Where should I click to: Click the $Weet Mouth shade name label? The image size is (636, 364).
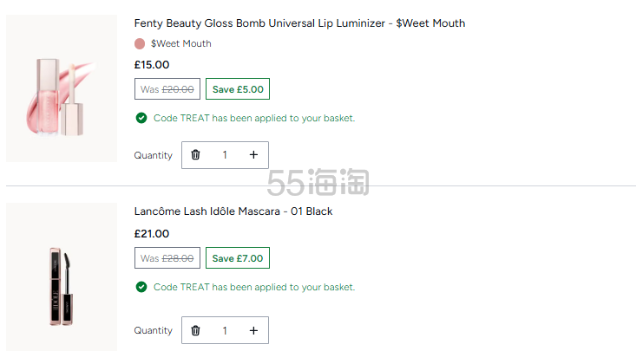click(x=180, y=44)
